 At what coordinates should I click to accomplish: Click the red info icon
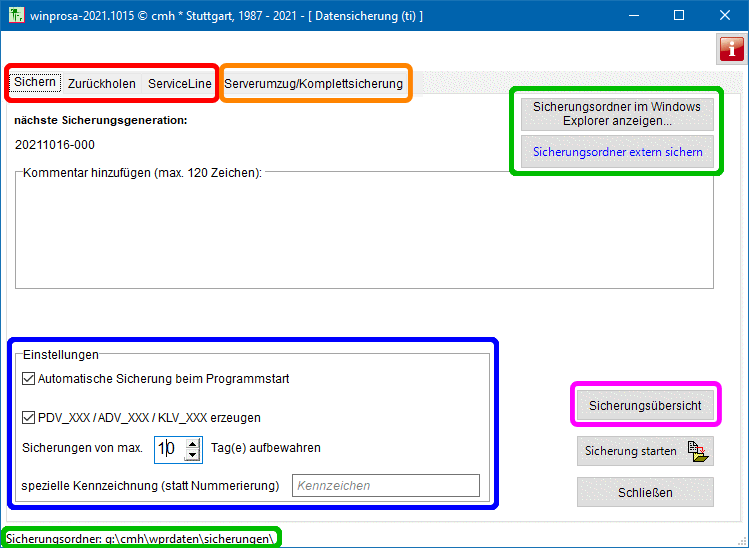pos(731,48)
